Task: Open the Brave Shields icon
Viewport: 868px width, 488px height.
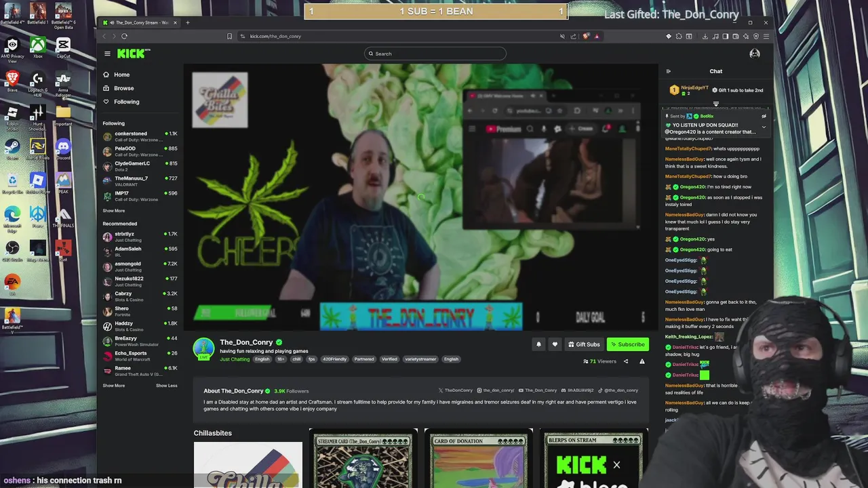Action: pyautogui.click(x=587, y=36)
